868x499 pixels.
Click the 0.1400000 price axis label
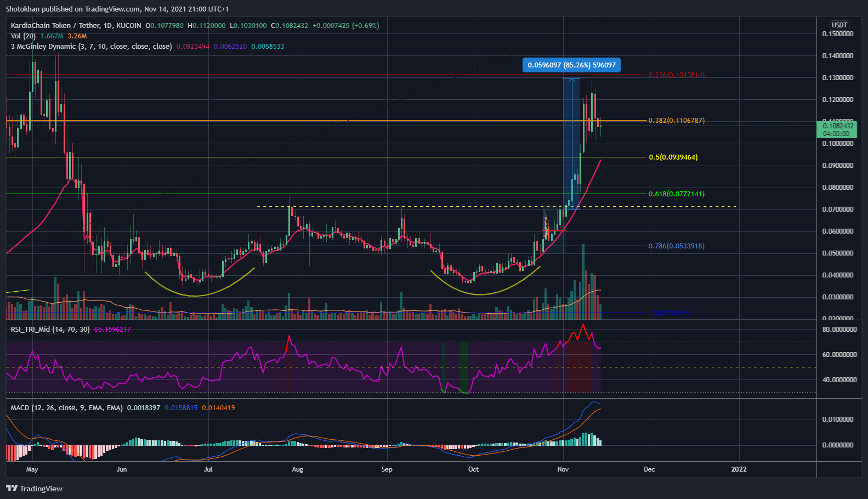coord(838,56)
